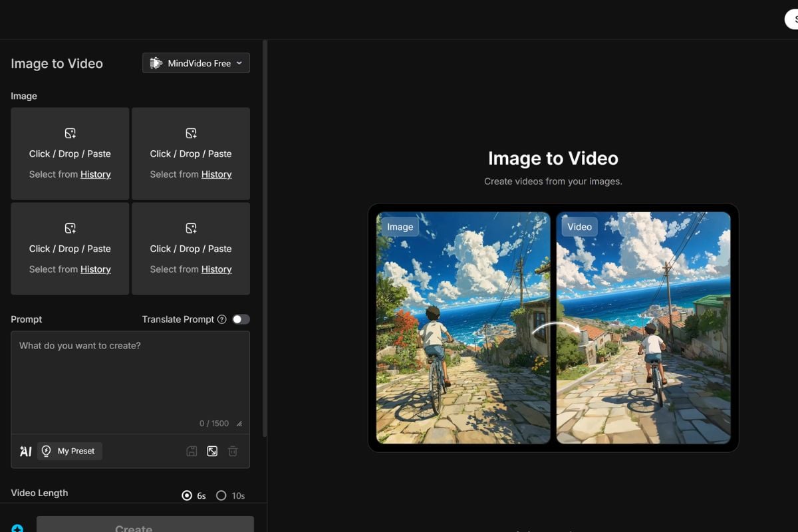Click the '0 / 1500' character counter

pos(214,424)
